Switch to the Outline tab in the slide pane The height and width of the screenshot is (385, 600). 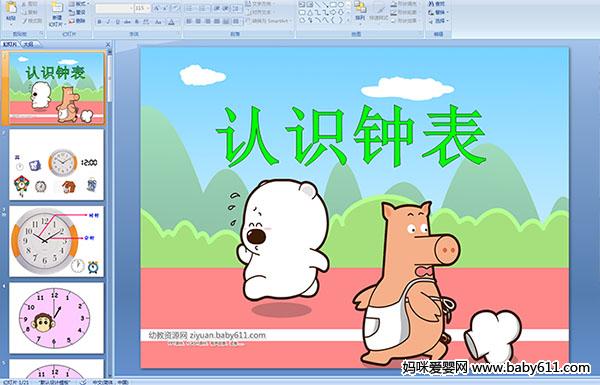pyautogui.click(x=28, y=44)
